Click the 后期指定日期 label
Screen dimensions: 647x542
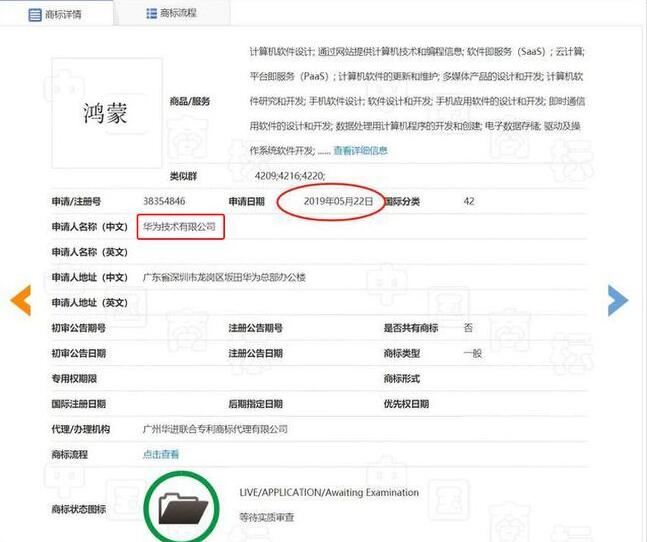(255, 404)
